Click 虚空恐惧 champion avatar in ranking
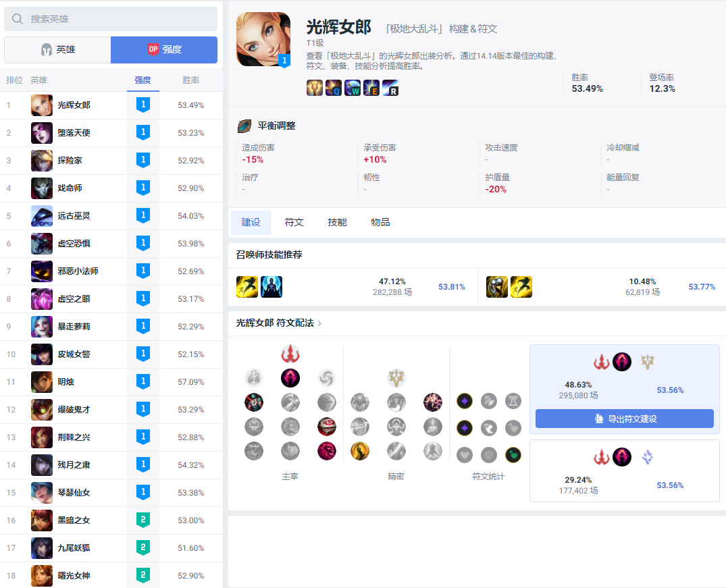 click(x=42, y=244)
